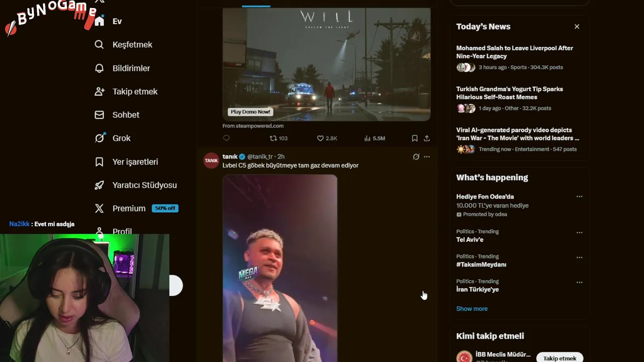This screenshot has height=362, width=644.
Task: Open #TaksimMeydanı trending topic
Action: [x=481, y=264]
